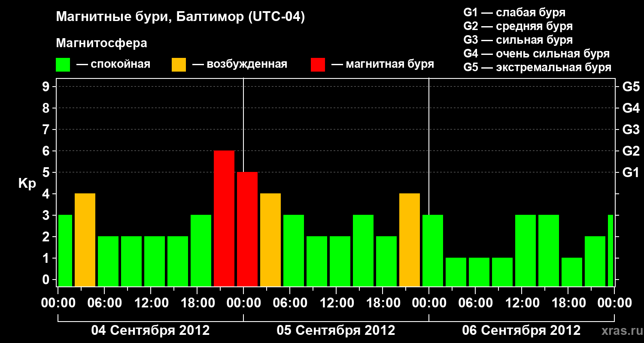
Task: Select the магнитная буря legend label
Action: tap(390, 65)
